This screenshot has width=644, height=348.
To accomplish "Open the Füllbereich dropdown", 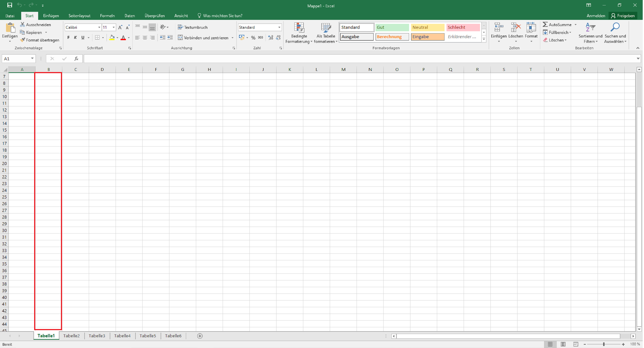I will point(557,32).
